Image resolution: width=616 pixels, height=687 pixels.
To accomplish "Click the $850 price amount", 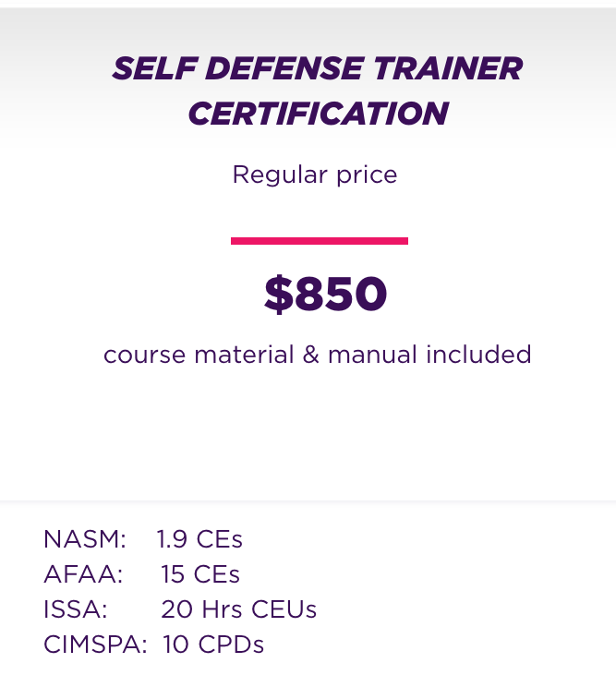I will 325,294.
